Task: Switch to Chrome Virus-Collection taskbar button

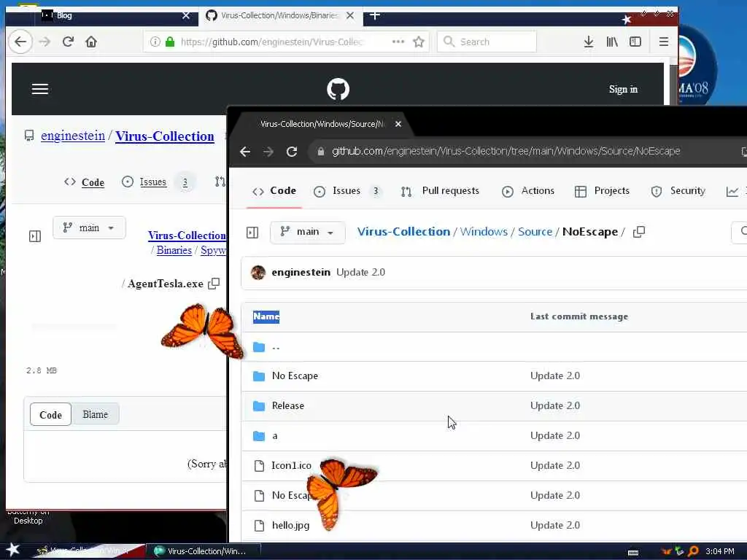Action: (x=203, y=551)
